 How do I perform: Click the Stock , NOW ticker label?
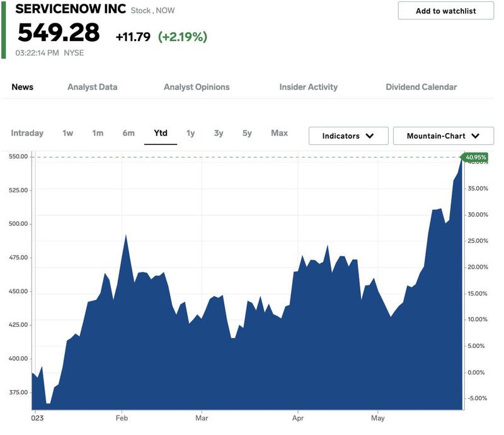pos(152,10)
